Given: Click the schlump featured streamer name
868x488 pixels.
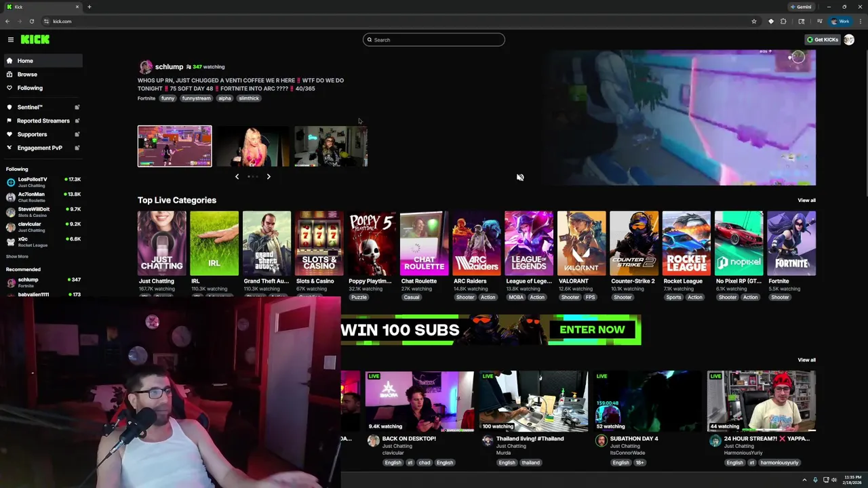Looking at the screenshot, I should (x=169, y=67).
